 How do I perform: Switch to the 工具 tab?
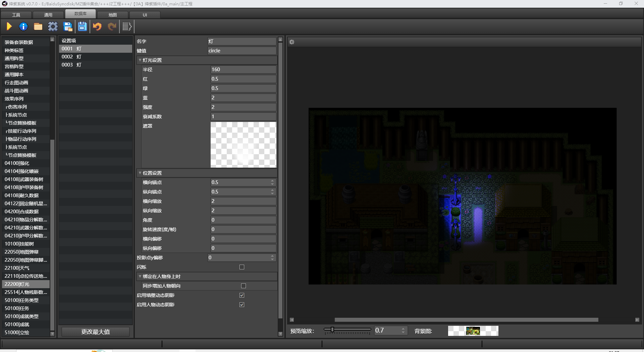[x=16, y=15]
